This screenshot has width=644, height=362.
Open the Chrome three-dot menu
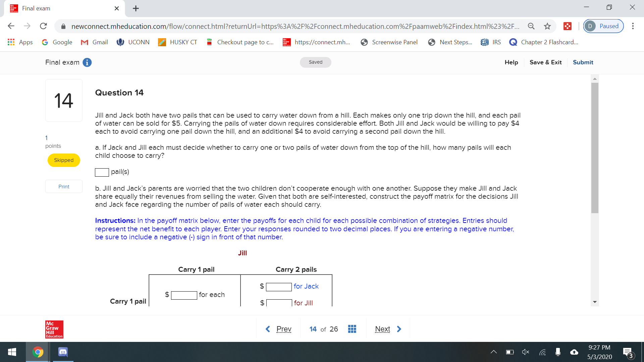pos(633,26)
